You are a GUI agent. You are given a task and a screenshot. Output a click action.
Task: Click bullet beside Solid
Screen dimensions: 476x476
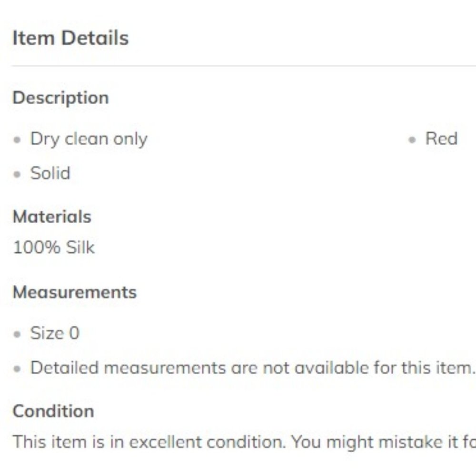pos(17,174)
